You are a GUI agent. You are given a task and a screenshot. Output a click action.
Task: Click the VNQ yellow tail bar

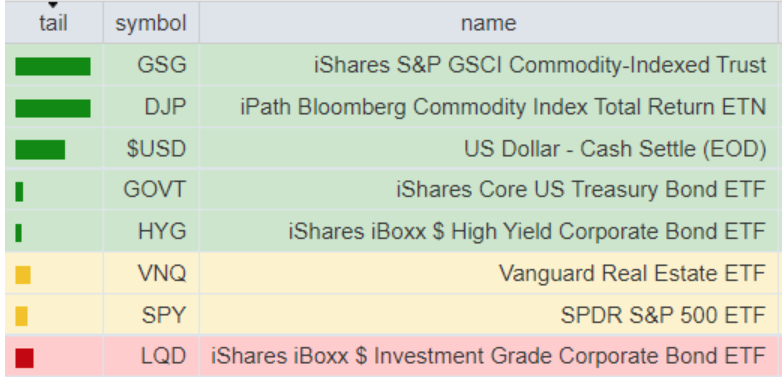pos(23,274)
